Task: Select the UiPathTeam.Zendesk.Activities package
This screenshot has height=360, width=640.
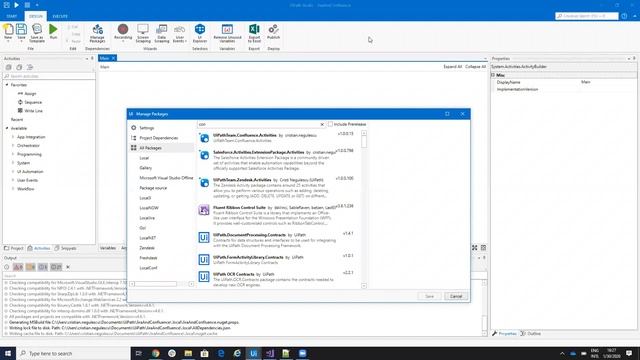Action: (x=278, y=188)
